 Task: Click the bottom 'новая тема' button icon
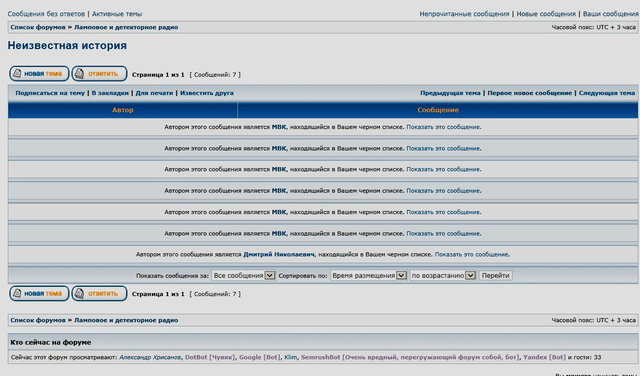(x=17, y=293)
